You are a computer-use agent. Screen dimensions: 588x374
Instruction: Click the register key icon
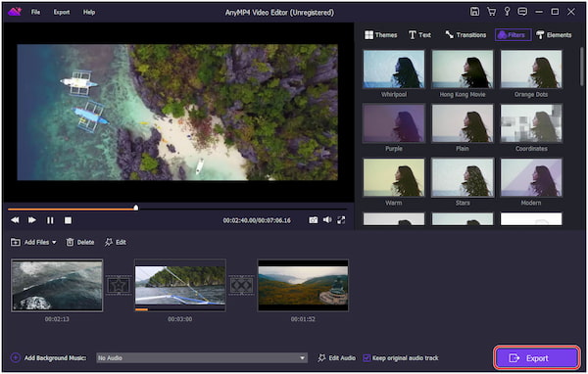(x=507, y=12)
